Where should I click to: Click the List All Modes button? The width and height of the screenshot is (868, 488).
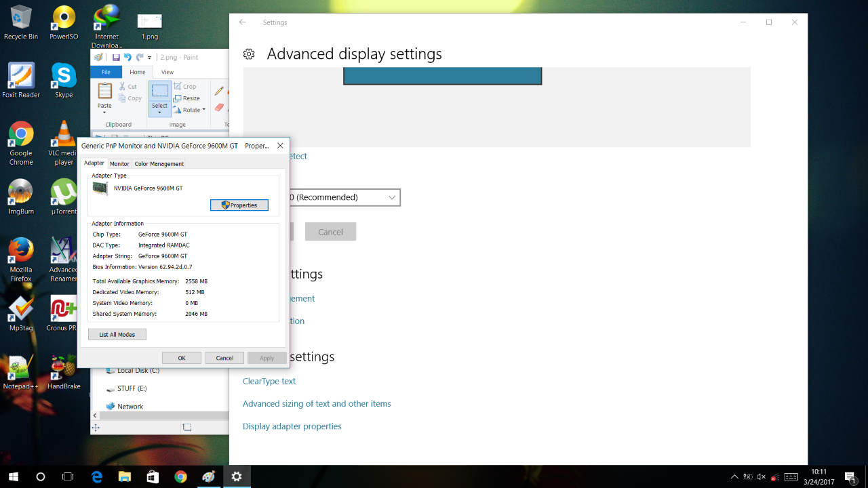click(117, 334)
